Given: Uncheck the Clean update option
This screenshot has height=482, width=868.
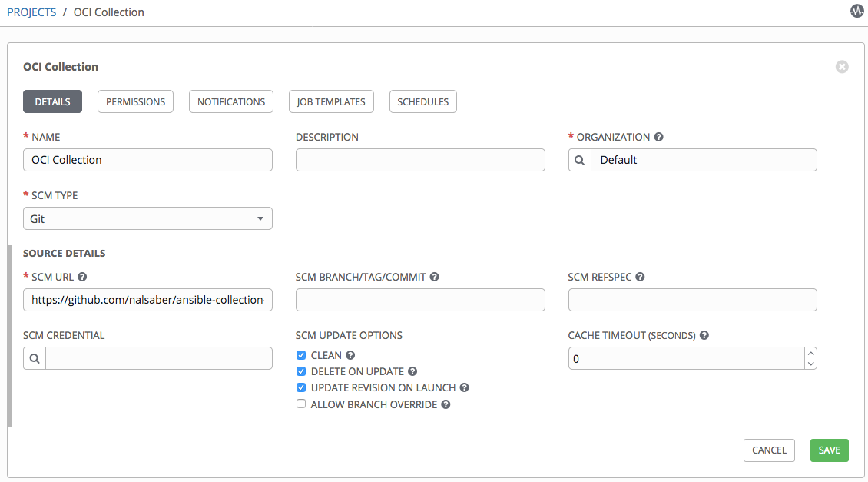Looking at the screenshot, I should [301, 355].
